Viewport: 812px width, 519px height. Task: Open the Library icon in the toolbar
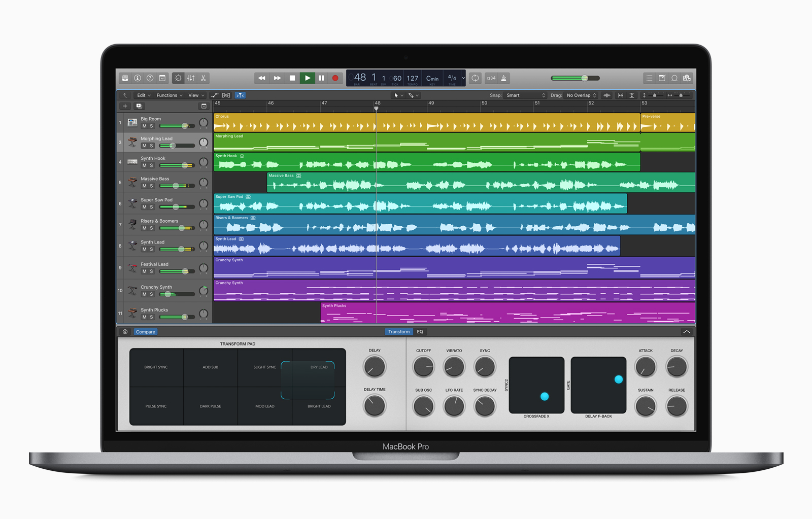126,78
